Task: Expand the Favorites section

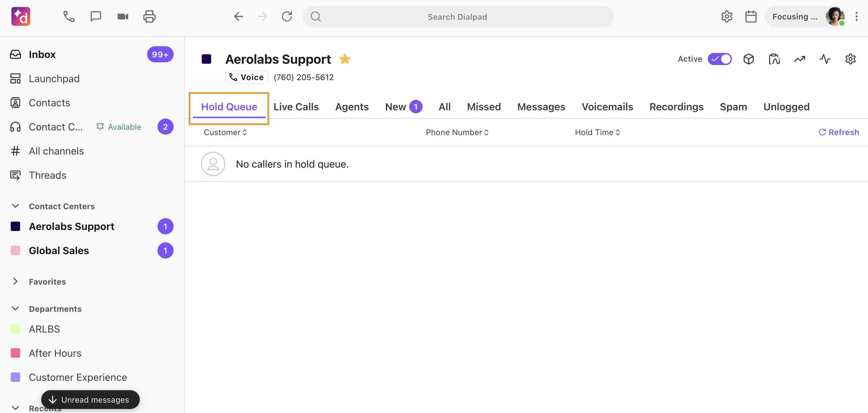Action: coord(15,282)
